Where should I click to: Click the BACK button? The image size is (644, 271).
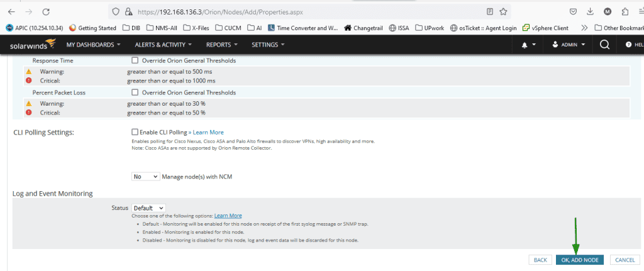pyautogui.click(x=540, y=260)
